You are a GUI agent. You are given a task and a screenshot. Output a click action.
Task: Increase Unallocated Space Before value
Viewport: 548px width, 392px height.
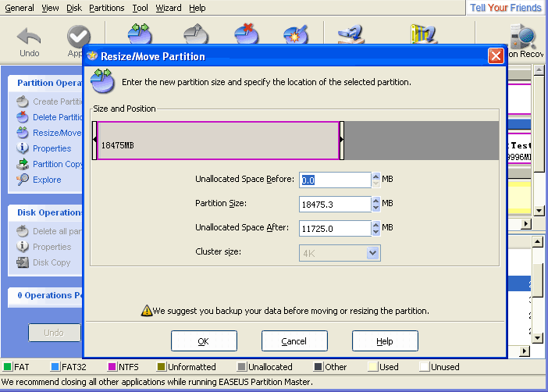point(375,176)
